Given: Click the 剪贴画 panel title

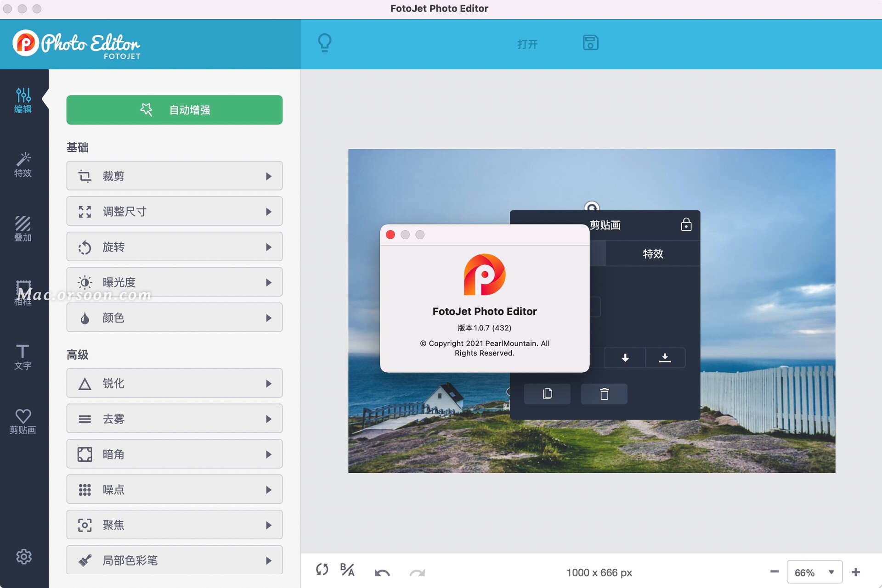Looking at the screenshot, I should click(605, 225).
